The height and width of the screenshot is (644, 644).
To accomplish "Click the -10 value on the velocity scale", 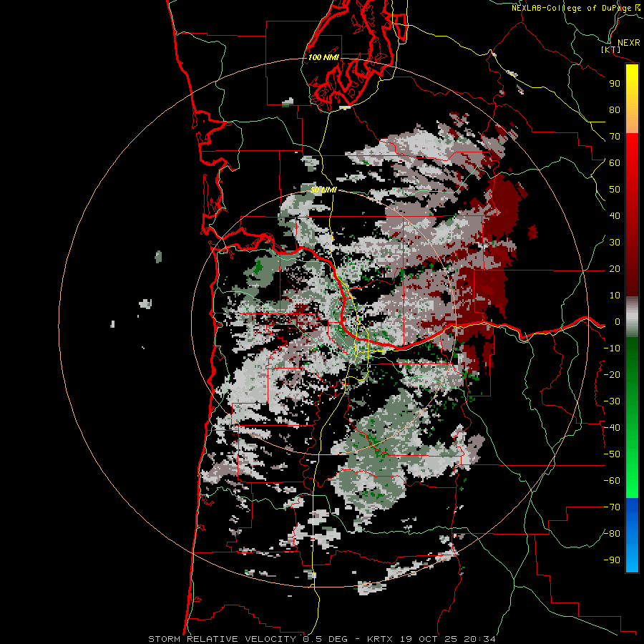I will point(612,348).
